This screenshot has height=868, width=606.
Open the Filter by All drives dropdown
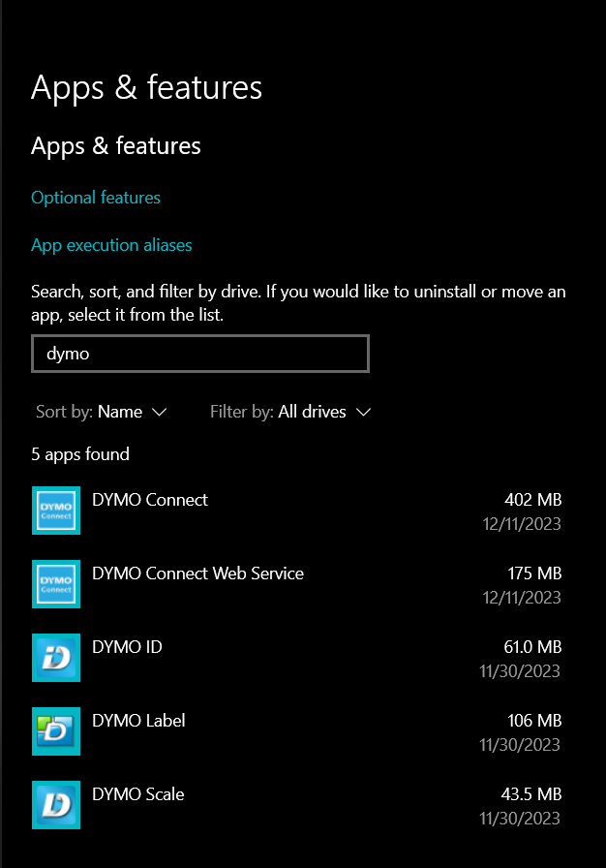tap(290, 412)
